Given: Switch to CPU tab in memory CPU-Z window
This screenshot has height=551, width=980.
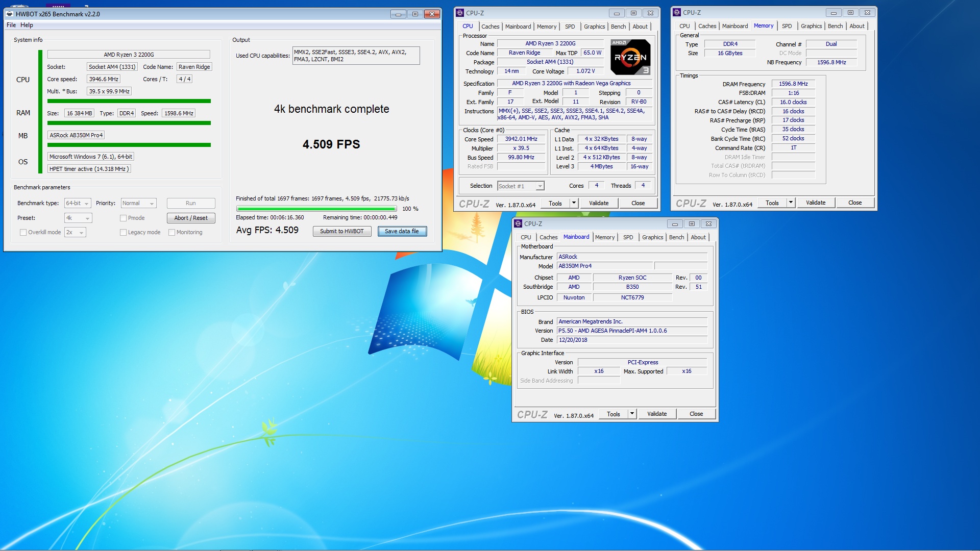Looking at the screenshot, I should (684, 26).
